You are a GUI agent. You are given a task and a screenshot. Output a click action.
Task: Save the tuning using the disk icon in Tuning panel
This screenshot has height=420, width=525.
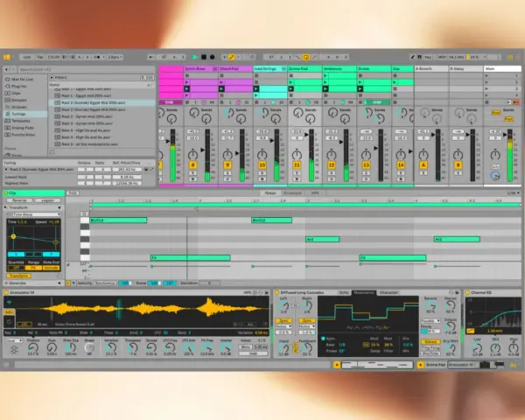[146, 170]
